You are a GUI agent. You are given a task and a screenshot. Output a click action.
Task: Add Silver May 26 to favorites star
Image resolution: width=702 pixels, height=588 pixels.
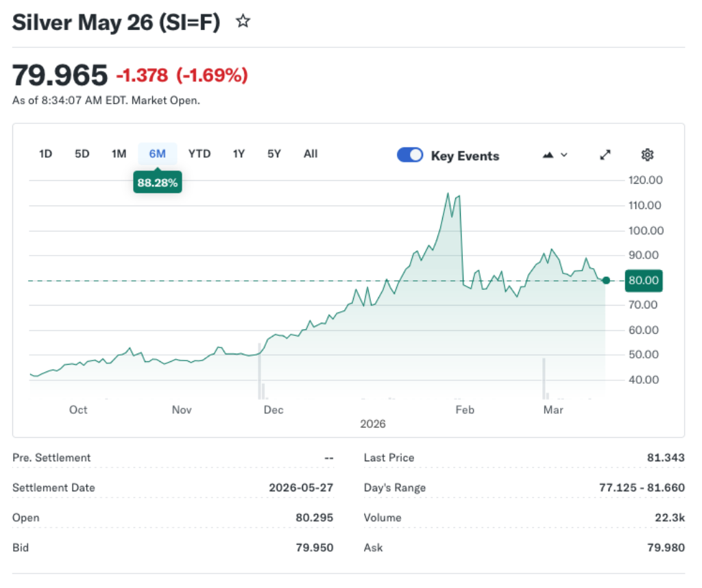(x=243, y=22)
